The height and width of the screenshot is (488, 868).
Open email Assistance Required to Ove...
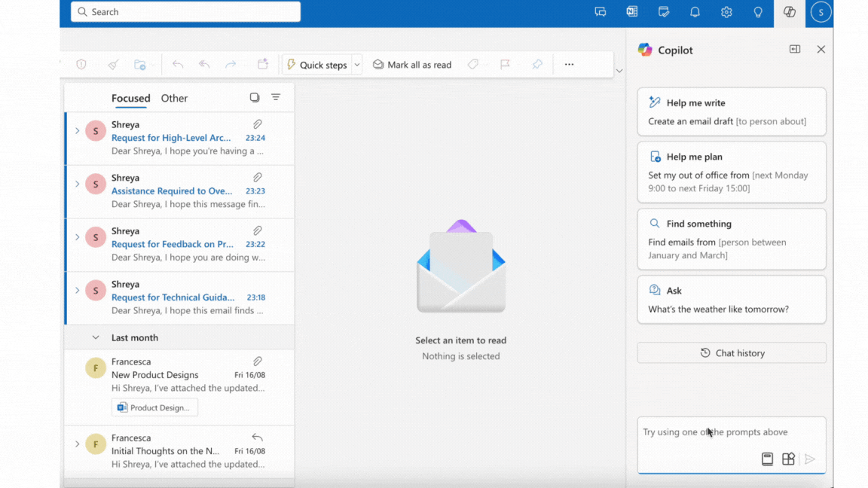click(180, 191)
